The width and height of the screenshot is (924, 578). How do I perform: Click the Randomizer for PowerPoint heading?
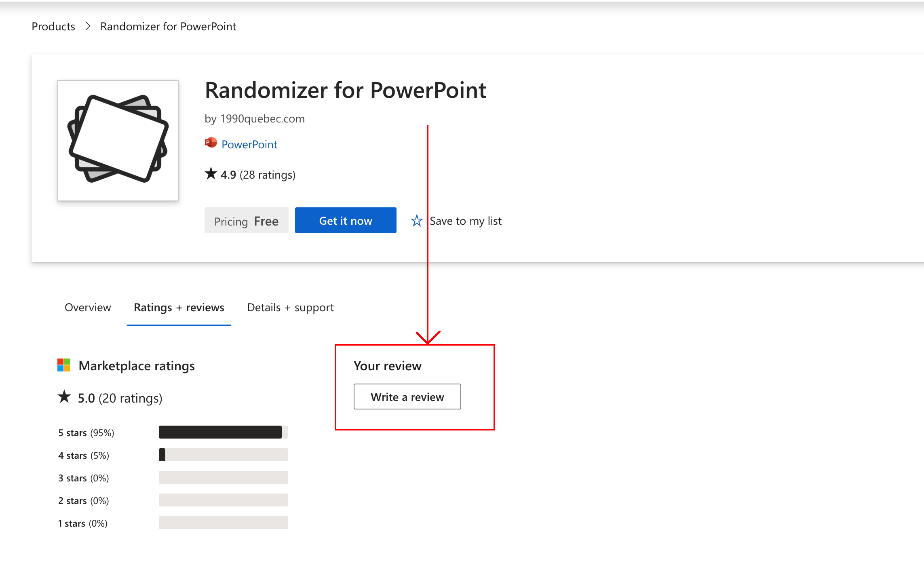tap(346, 90)
